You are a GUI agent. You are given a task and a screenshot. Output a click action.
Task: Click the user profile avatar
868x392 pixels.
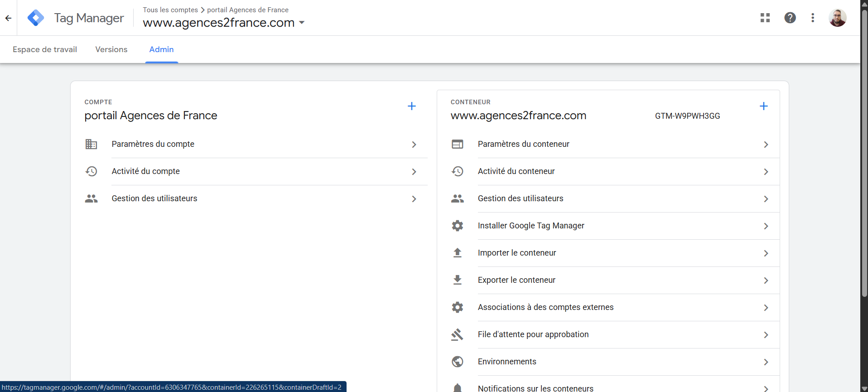837,18
